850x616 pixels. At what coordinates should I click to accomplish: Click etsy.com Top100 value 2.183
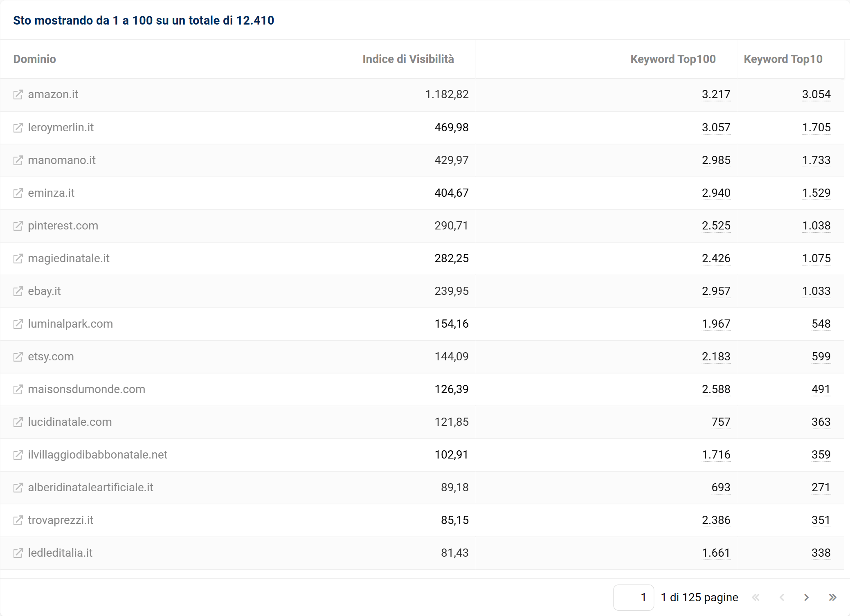tap(716, 357)
